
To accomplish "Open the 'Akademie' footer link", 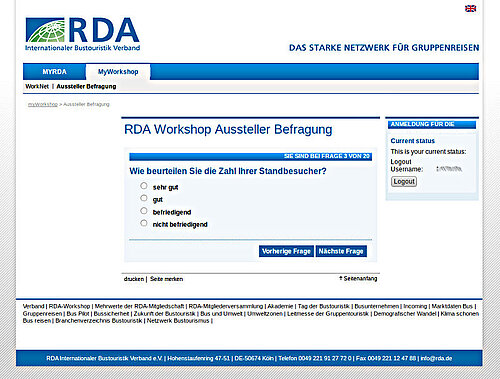I will click(x=280, y=306).
